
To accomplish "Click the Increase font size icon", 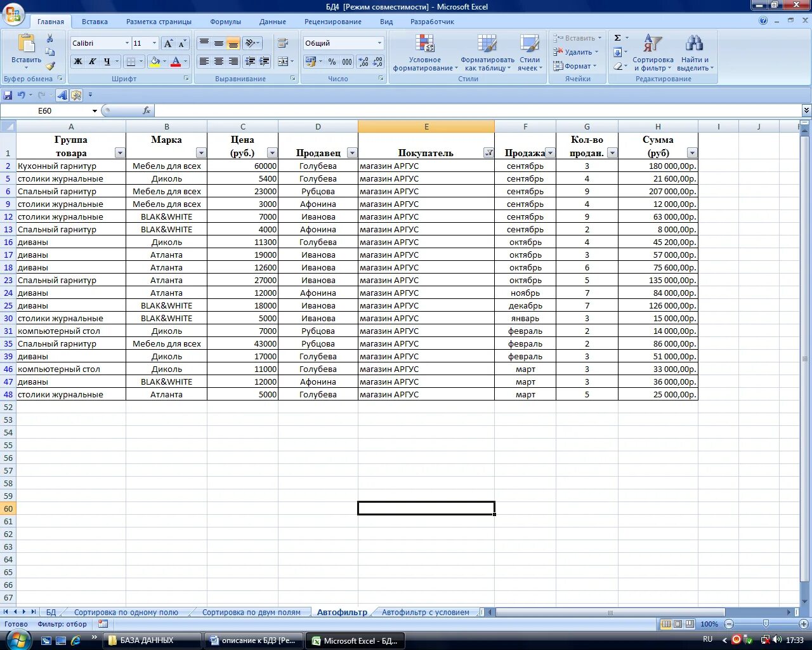I will tap(168, 43).
